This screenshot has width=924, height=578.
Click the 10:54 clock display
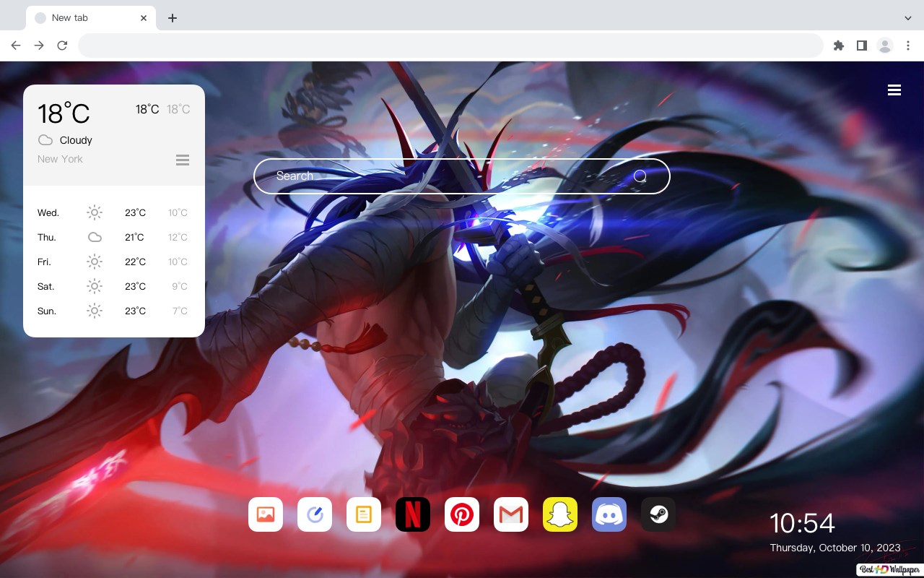tap(802, 523)
